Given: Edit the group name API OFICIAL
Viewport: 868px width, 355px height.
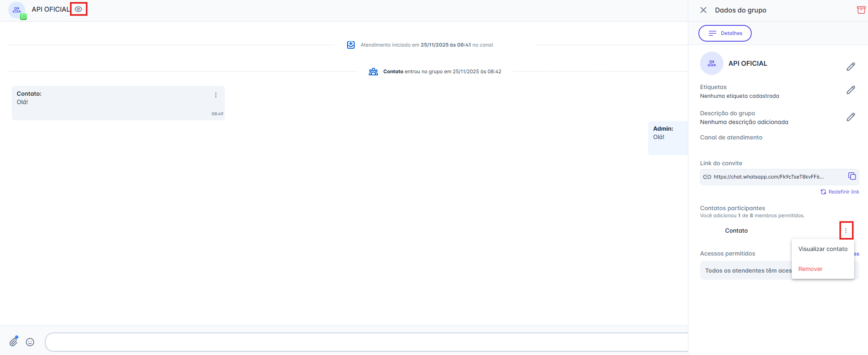Looking at the screenshot, I should [850, 67].
